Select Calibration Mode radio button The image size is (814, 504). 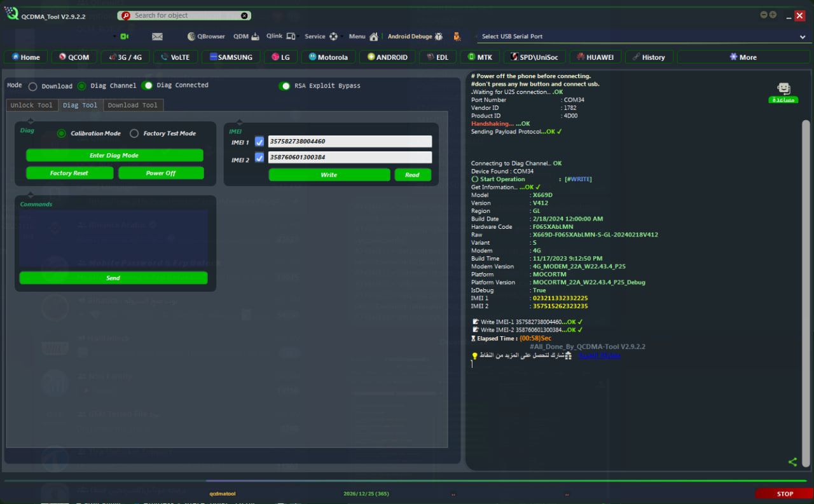pyautogui.click(x=62, y=133)
